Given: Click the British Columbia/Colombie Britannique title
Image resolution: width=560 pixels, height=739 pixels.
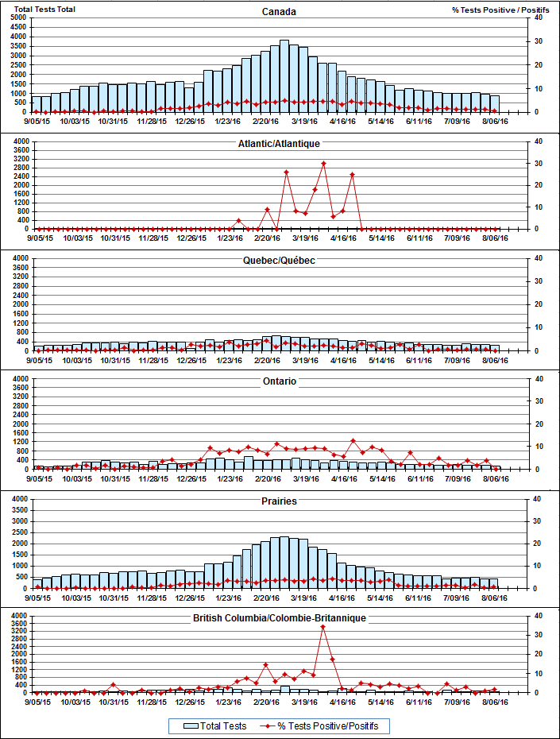Looking at the screenshot, I should (x=280, y=617).
